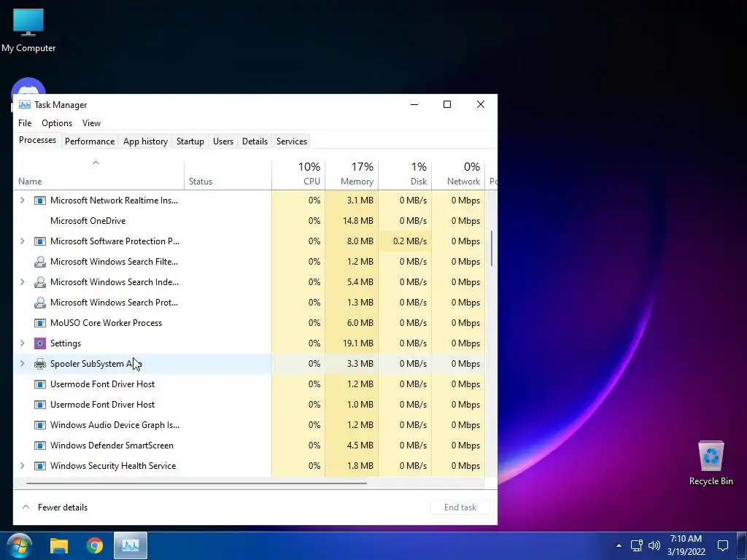The image size is (747, 560).
Task: Open the My Computer desktop icon
Action: 28,29
